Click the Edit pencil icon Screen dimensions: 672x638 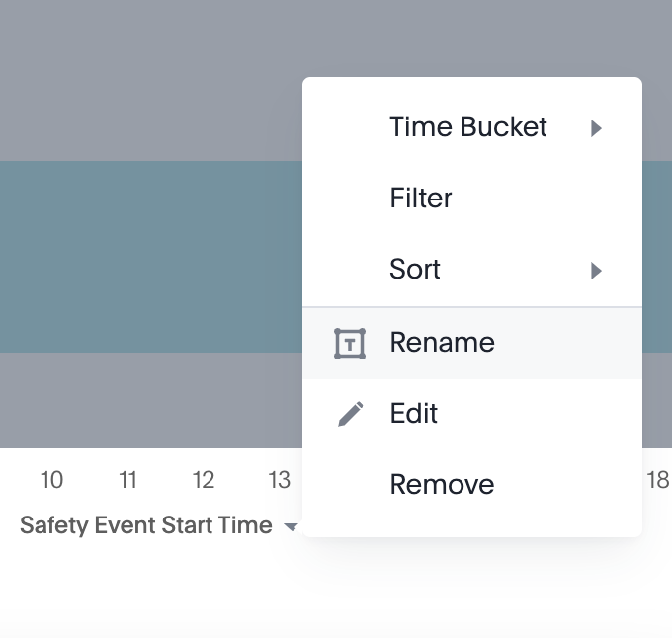pos(350,414)
